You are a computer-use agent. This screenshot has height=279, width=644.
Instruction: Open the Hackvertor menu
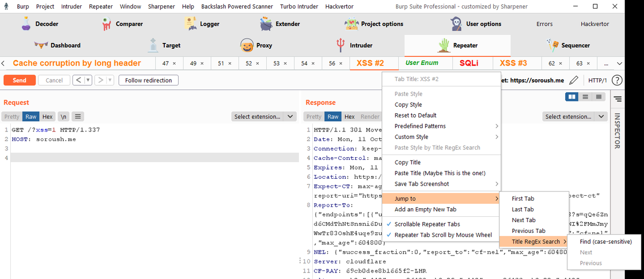coord(339,6)
